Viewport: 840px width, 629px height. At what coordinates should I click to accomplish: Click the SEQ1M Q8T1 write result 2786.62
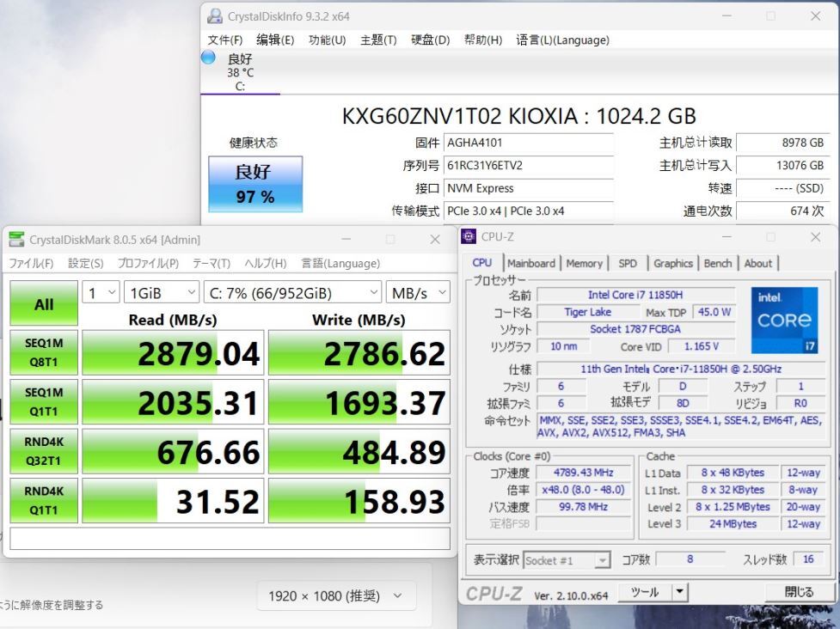pos(359,353)
